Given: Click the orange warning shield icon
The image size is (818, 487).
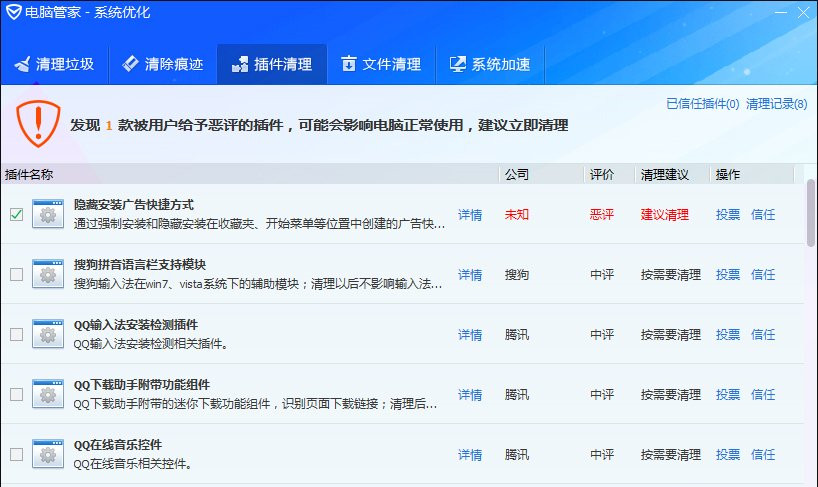Looking at the screenshot, I should click(x=38, y=124).
